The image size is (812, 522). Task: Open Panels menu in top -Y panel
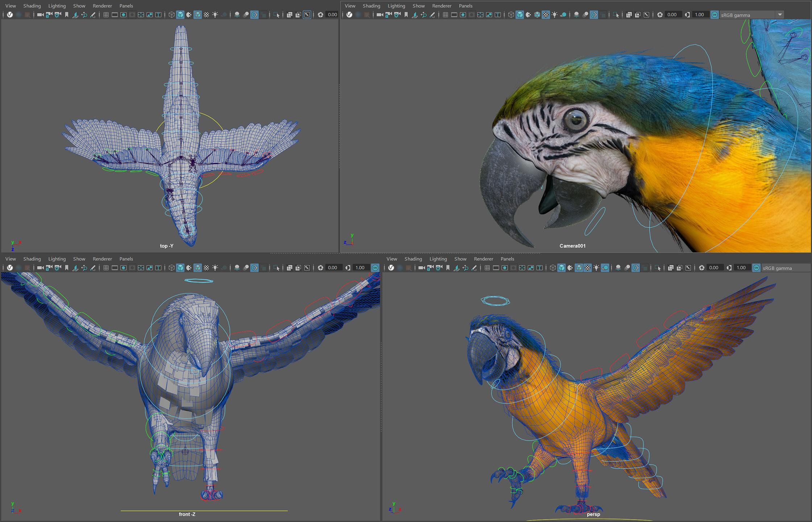pyautogui.click(x=126, y=6)
